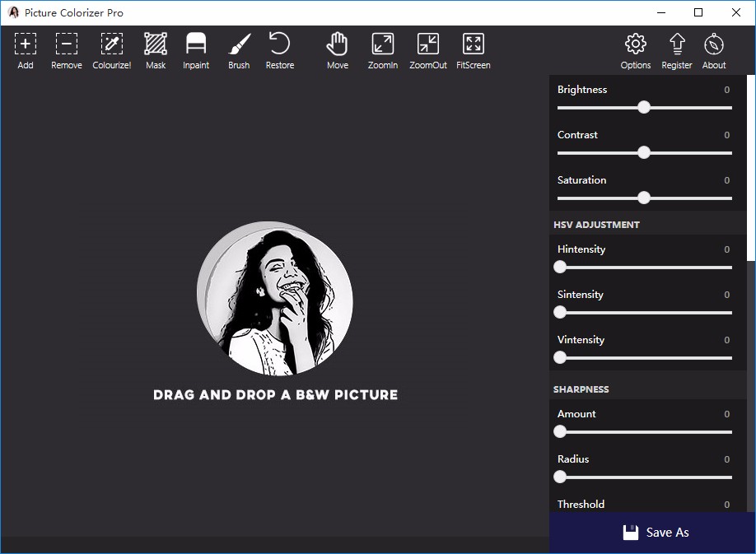Image resolution: width=756 pixels, height=554 pixels.
Task: Open the Options gear
Action: pos(636,44)
